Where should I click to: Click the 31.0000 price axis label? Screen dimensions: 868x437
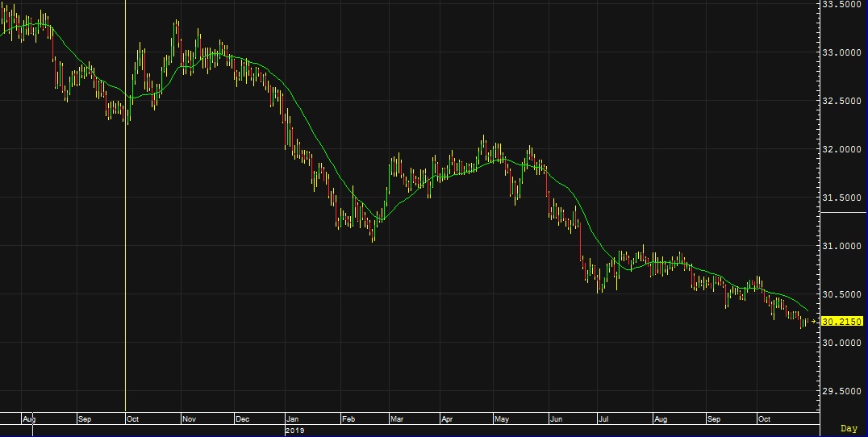pyautogui.click(x=842, y=246)
